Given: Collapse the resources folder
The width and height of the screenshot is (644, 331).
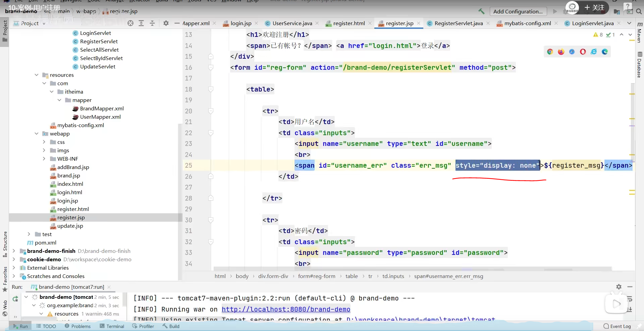Looking at the screenshot, I should pyautogui.click(x=37, y=75).
